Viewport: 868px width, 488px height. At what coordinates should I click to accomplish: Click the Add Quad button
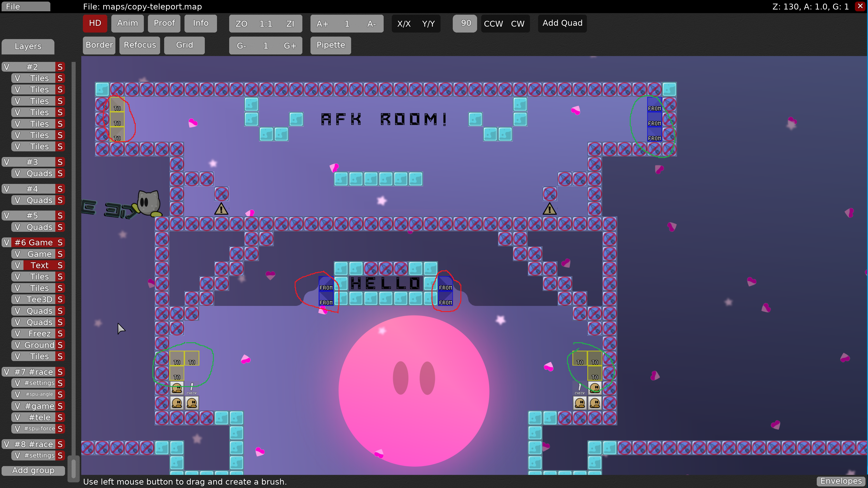point(562,23)
